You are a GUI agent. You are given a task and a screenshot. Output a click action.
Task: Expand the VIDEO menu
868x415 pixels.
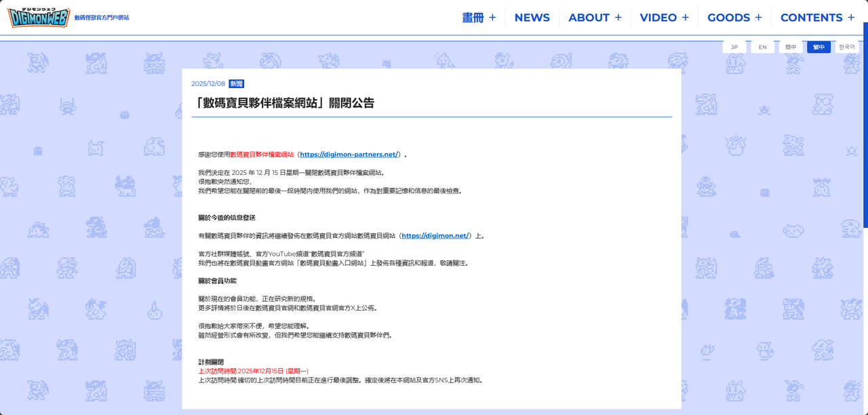click(x=664, y=18)
